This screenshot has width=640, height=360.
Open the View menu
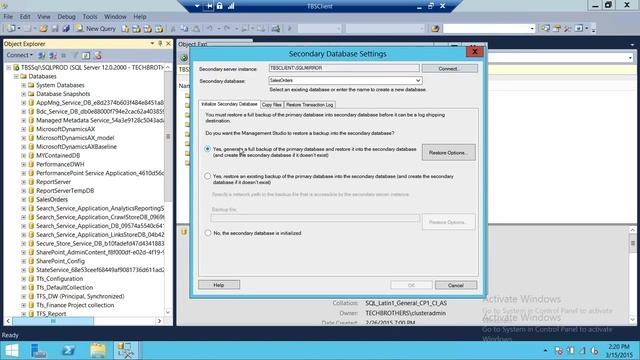(44, 17)
